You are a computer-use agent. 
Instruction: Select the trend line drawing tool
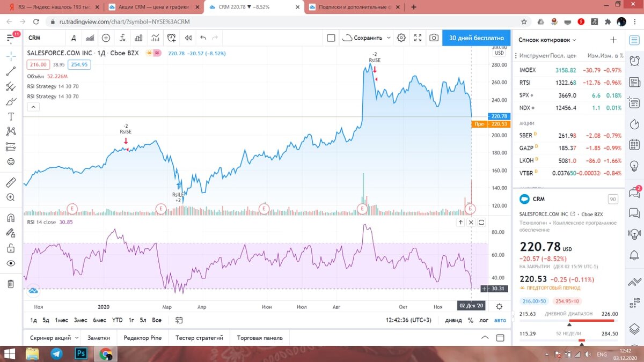coord(11,71)
